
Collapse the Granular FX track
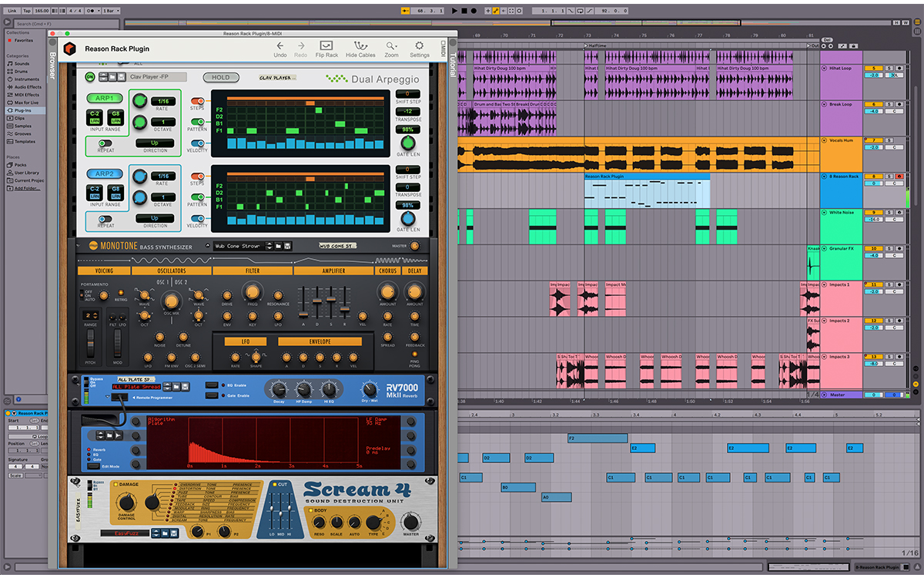824,248
